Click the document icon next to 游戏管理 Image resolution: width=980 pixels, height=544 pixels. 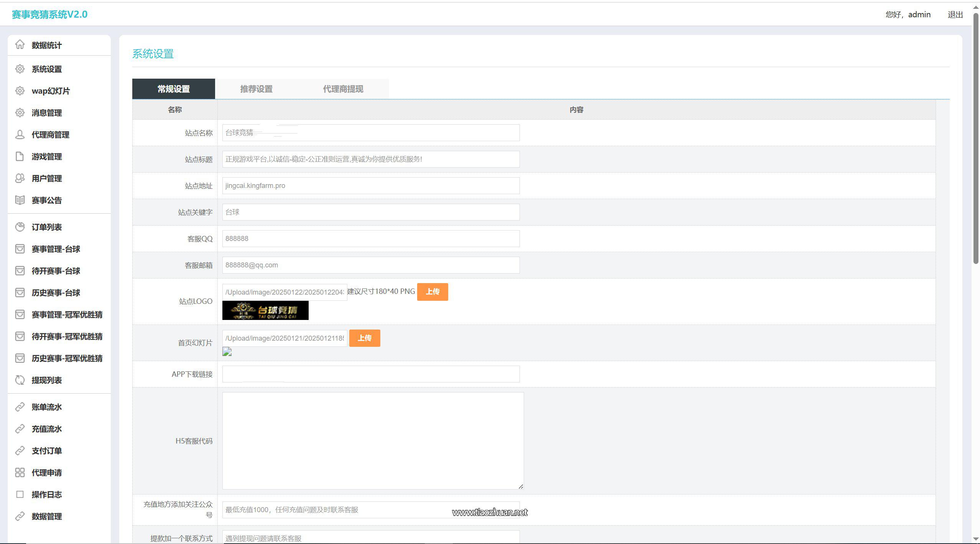[x=20, y=157]
